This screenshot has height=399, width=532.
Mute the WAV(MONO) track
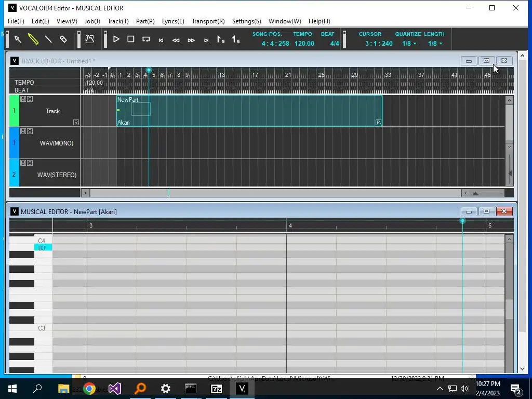coord(23,131)
